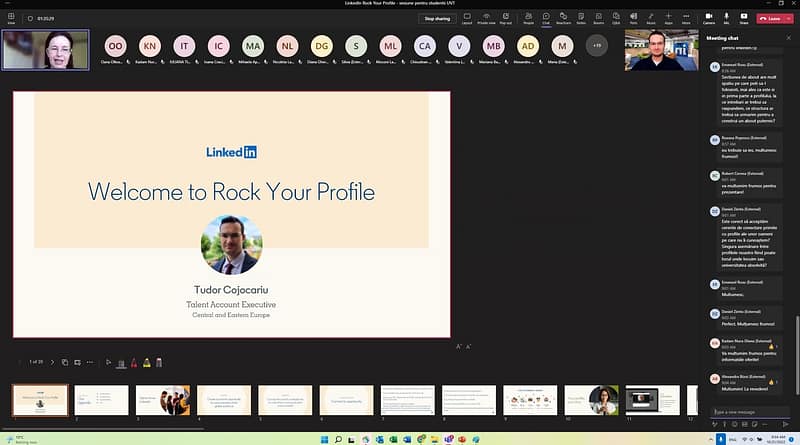Toggle the Chat panel
Image resolution: width=800 pixels, height=445 pixels.
pos(546,18)
